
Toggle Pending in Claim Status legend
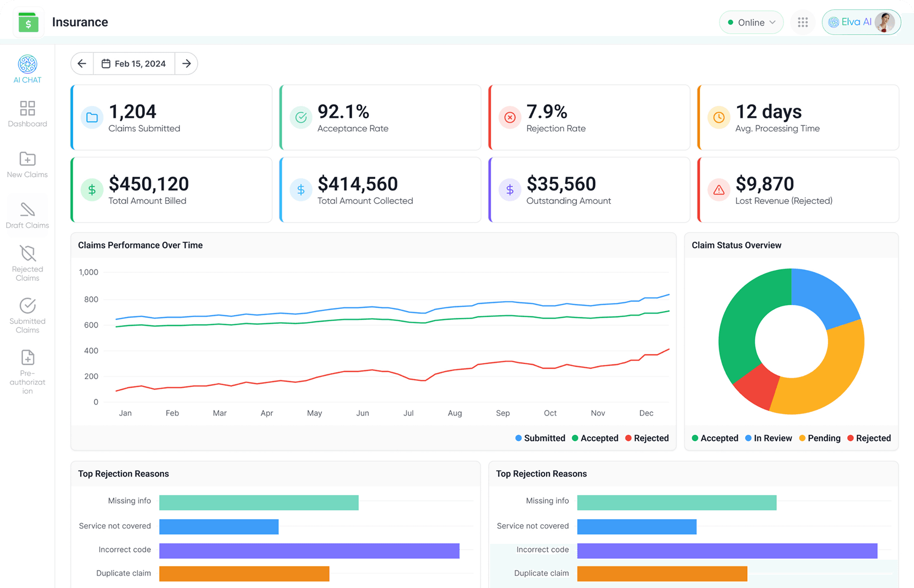(819, 438)
